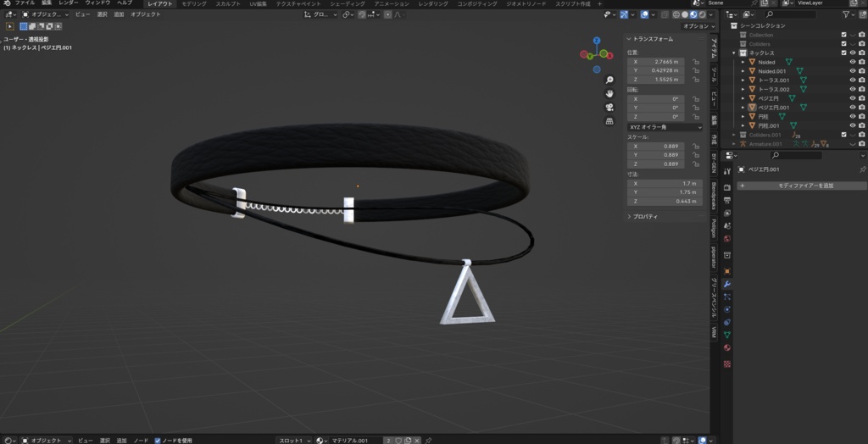The width and height of the screenshot is (868, 444).
Task: Expand the Nsided object tree row
Action: [743, 62]
